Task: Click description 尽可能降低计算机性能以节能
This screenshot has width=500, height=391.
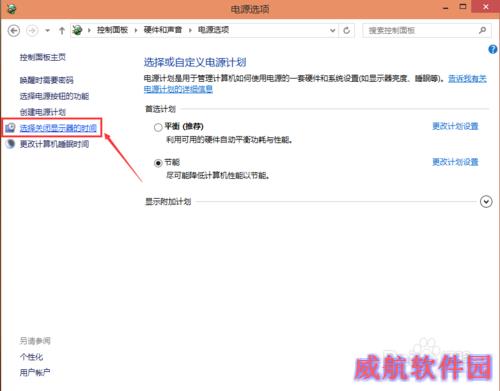Action: coord(217,175)
